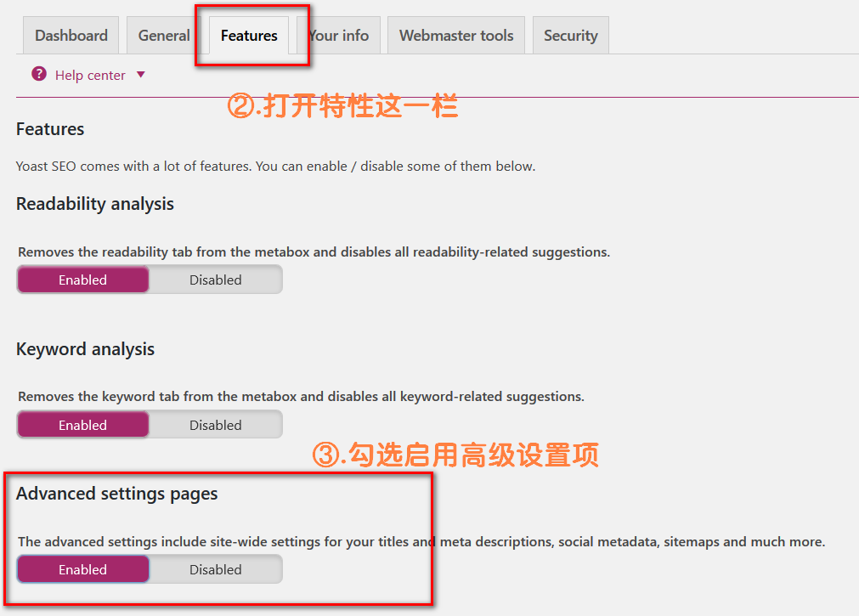
Task: Switch to the General tab
Action: coord(164,36)
